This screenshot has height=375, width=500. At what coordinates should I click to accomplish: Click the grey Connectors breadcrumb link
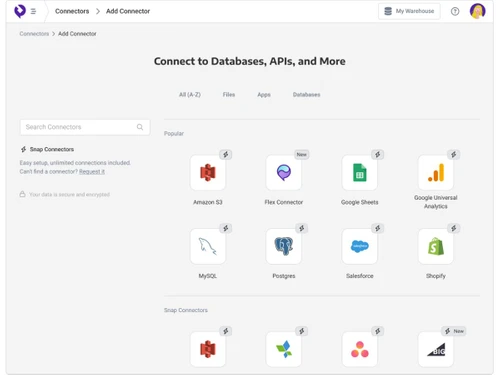34,34
